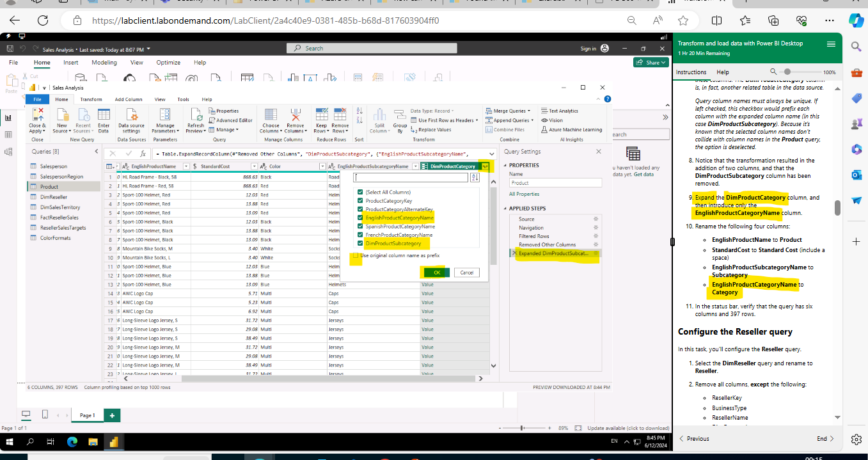Click the expand button on DimProductCategory column

(x=485, y=166)
